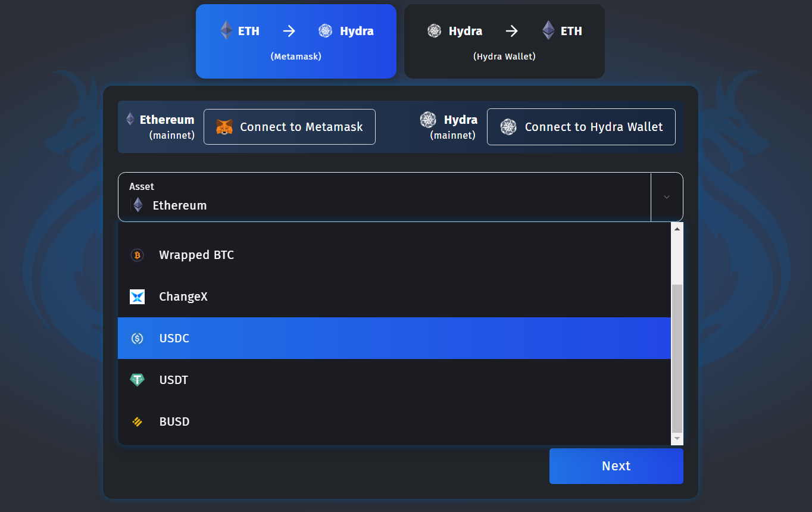Click the (Hydra Wallet) subtitle text
812x512 pixels.
tap(504, 57)
